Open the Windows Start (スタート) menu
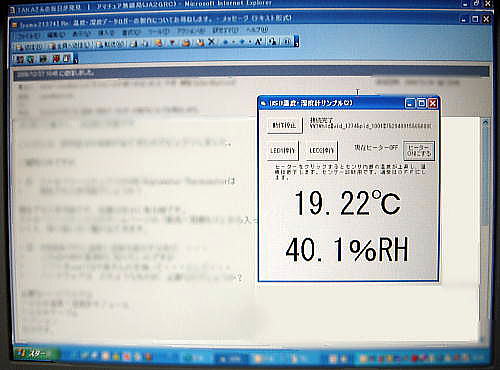 pos(36,353)
